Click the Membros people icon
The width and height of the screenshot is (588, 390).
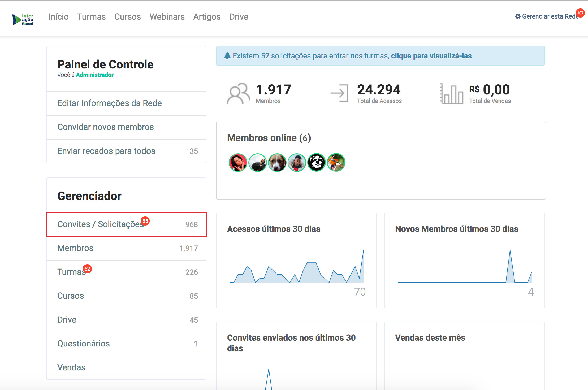click(238, 93)
